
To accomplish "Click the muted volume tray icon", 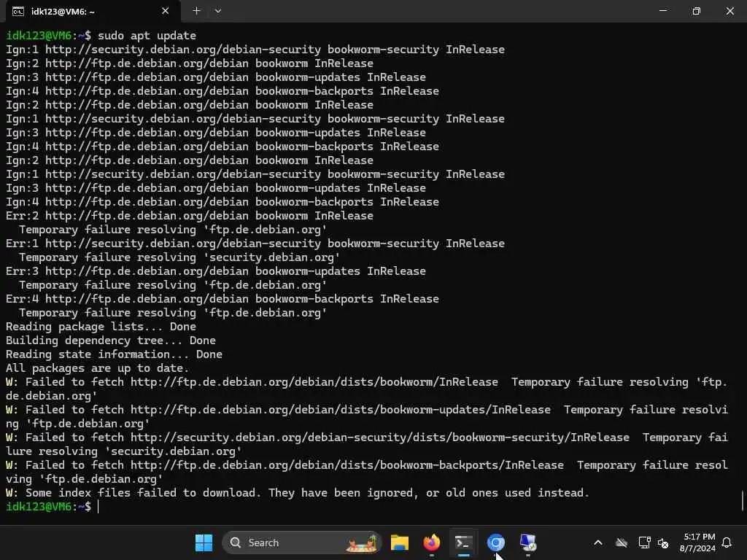I will pyautogui.click(x=662, y=542).
